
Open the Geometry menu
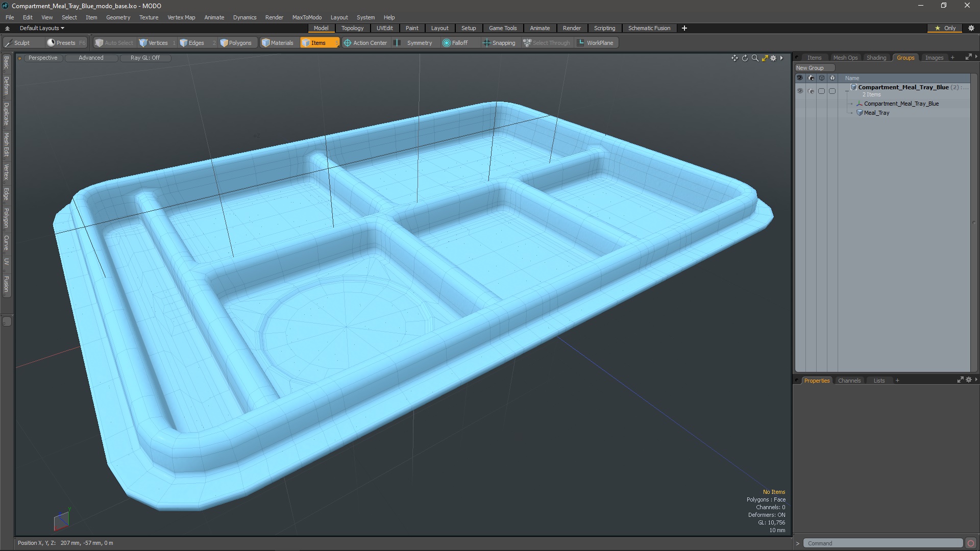click(x=118, y=17)
